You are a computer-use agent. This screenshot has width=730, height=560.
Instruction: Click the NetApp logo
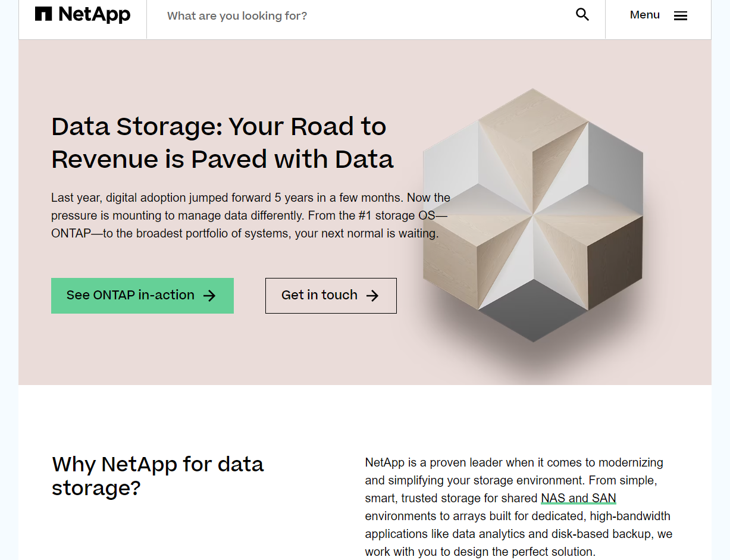point(83,15)
